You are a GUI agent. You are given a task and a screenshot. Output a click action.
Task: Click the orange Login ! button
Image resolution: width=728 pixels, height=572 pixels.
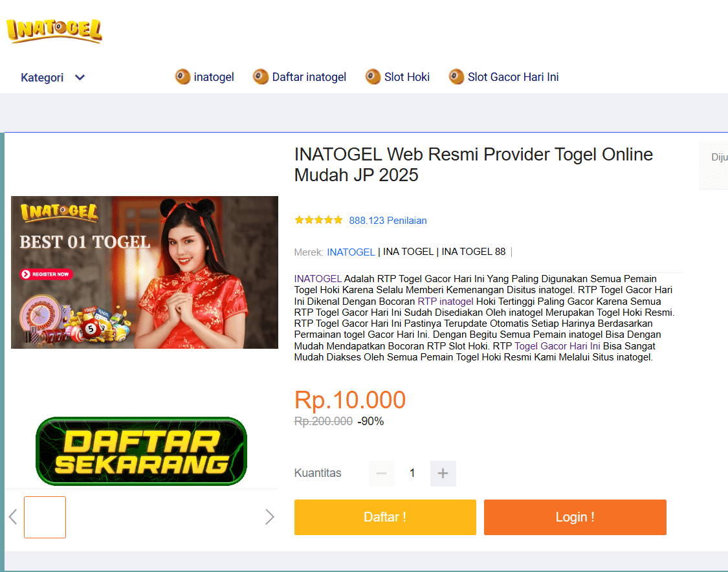click(x=575, y=517)
